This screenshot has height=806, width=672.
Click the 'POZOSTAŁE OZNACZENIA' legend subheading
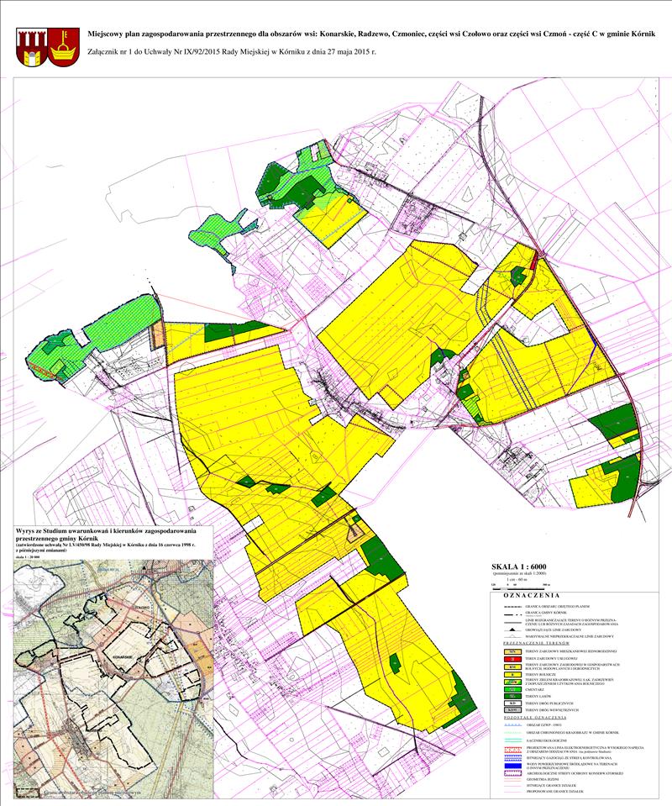(535, 718)
